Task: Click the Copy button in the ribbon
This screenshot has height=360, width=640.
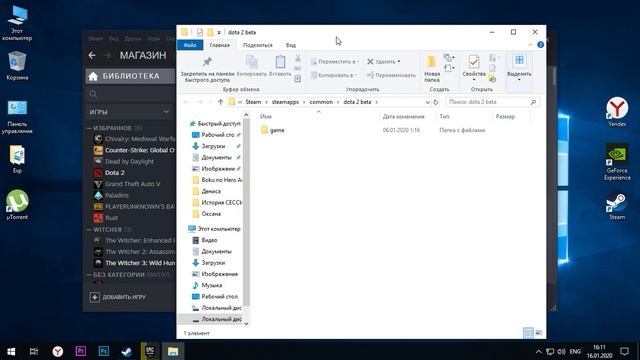Action: click(x=251, y=66)
